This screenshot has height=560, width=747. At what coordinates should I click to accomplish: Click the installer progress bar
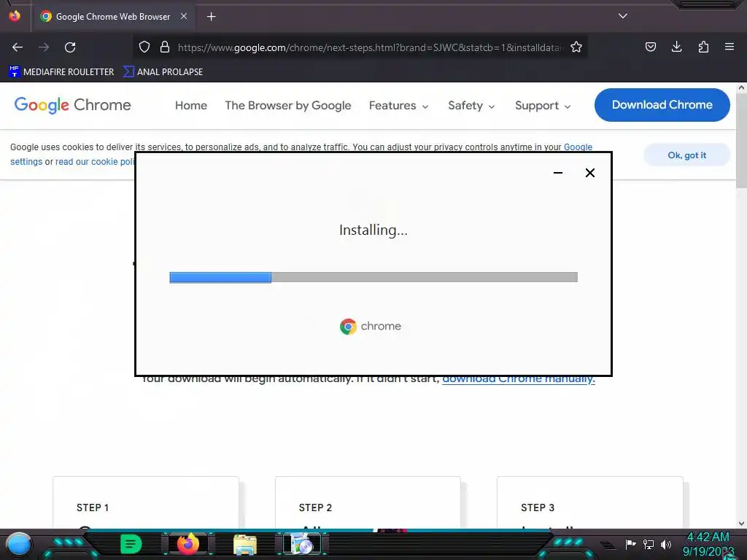[373, 277]
